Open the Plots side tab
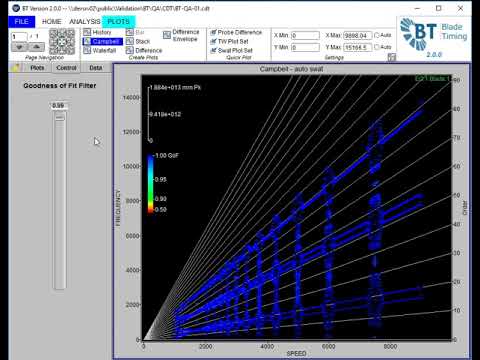This screenshot has width=480, height=360. pyautogui.click(x=37, y=68)
